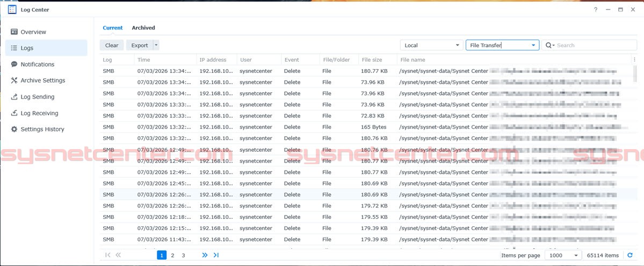This screenshot has width=644, height=266.
Task: Click the time cell 07/03/2026 12:15
Action: click(x=164, y=228)
